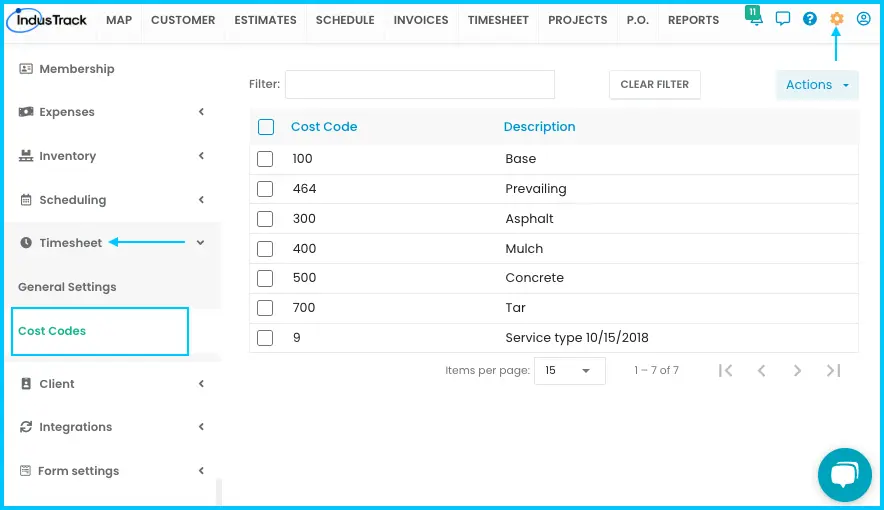The image size is (884, 510).
Task: Check the box for cost code 100
Action: pos(265,159)
